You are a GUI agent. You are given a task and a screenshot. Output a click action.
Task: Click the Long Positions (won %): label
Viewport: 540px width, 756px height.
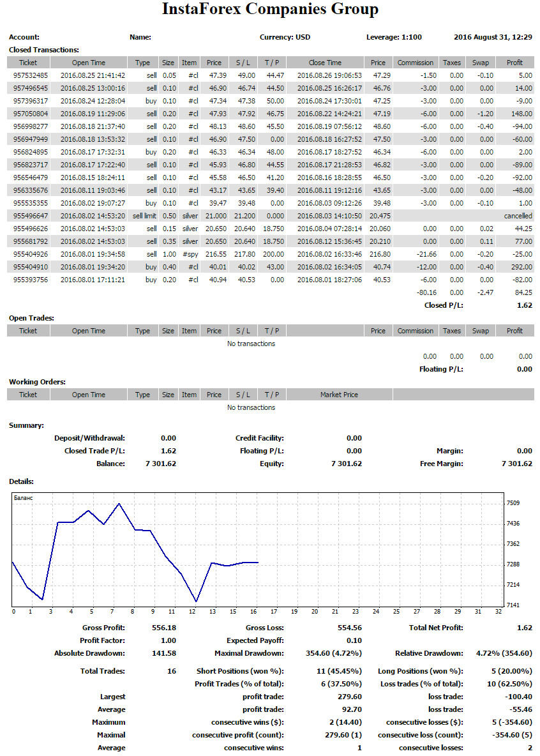click(x=421, y=671)
